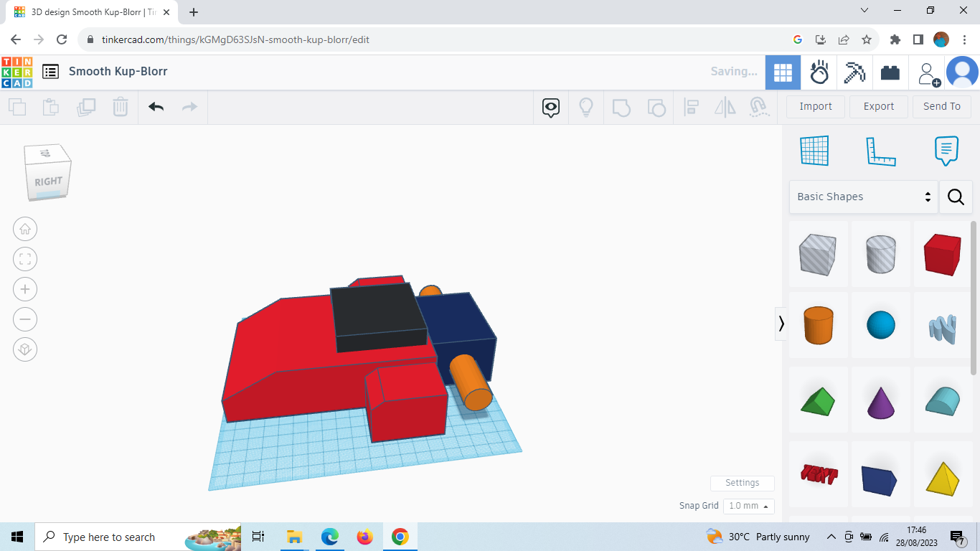
Task: Click the Undo icon
Action: [x=156, y=106]
